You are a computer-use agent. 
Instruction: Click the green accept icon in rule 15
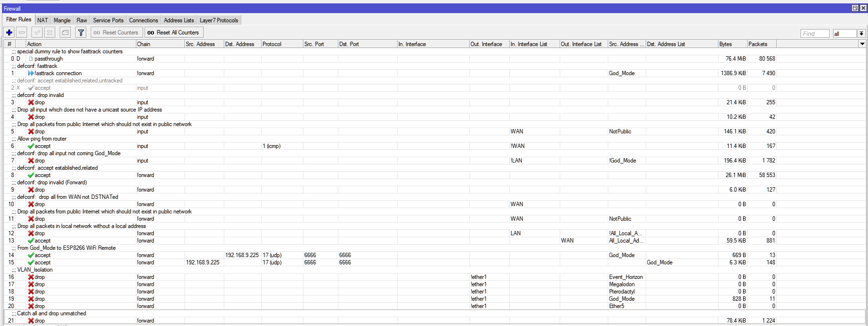(31, 262)
